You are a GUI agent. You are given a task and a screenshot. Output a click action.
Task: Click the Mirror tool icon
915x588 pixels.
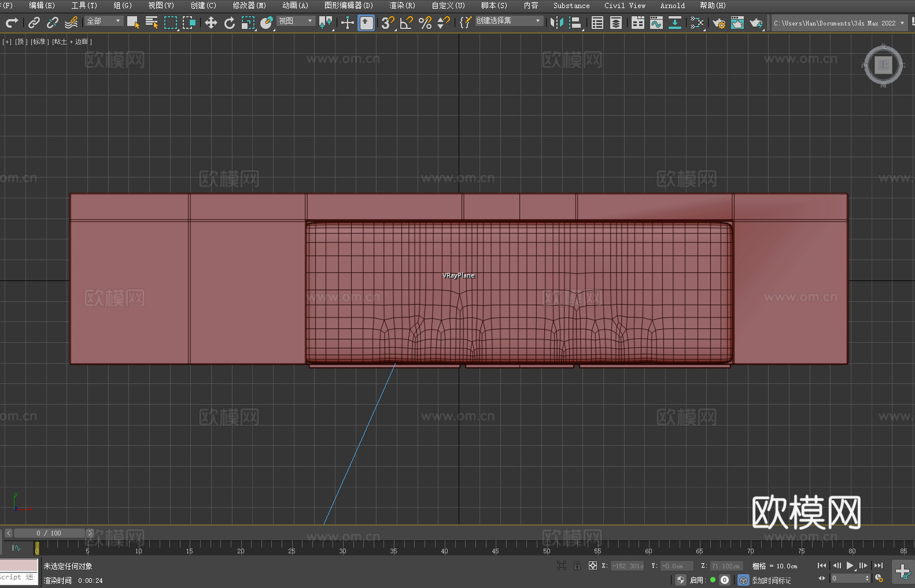pyautogui.click(x=557, y=23)
